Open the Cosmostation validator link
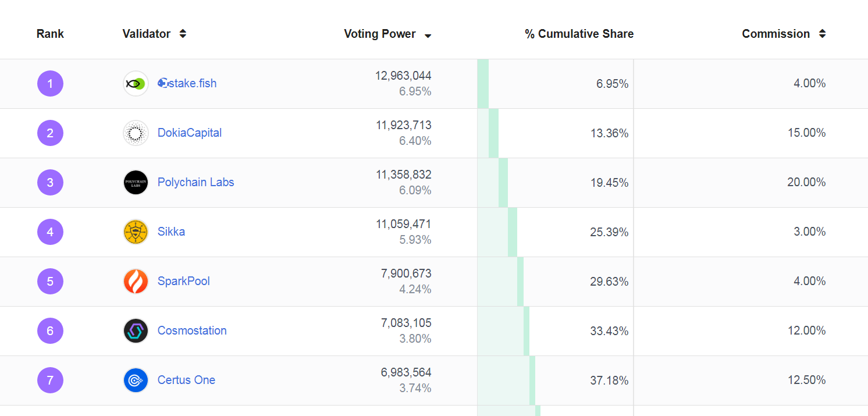The height and width of the screenshot is (416, 868). (192, 330)
